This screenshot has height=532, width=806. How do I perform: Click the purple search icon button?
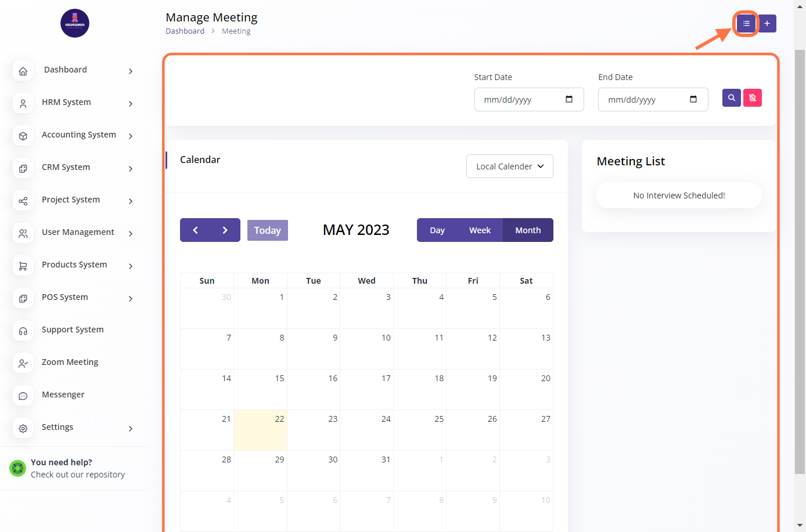pos(732,98)
